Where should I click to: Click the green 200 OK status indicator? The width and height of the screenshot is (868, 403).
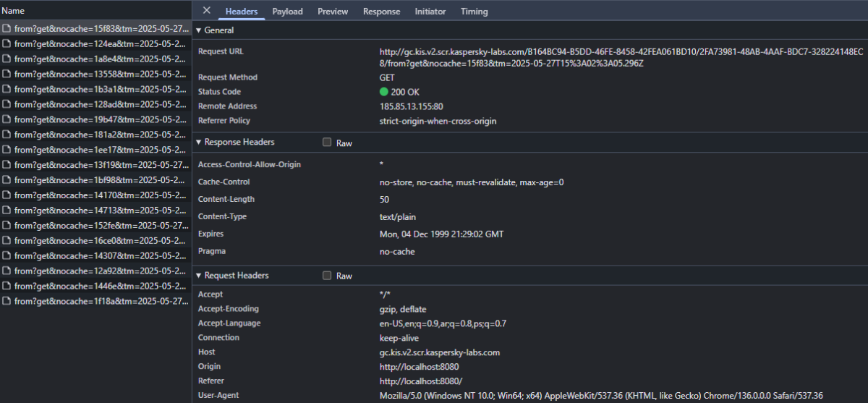383,92
